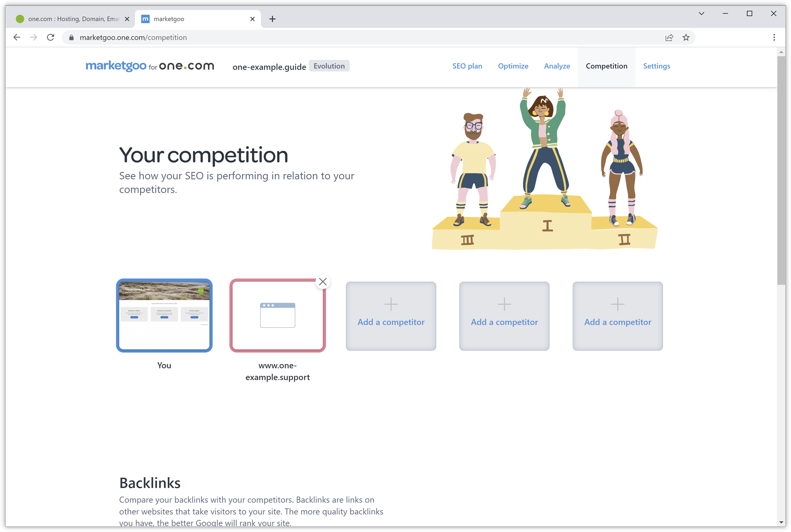Reload the marketgoo page

(x=51, y=37)
